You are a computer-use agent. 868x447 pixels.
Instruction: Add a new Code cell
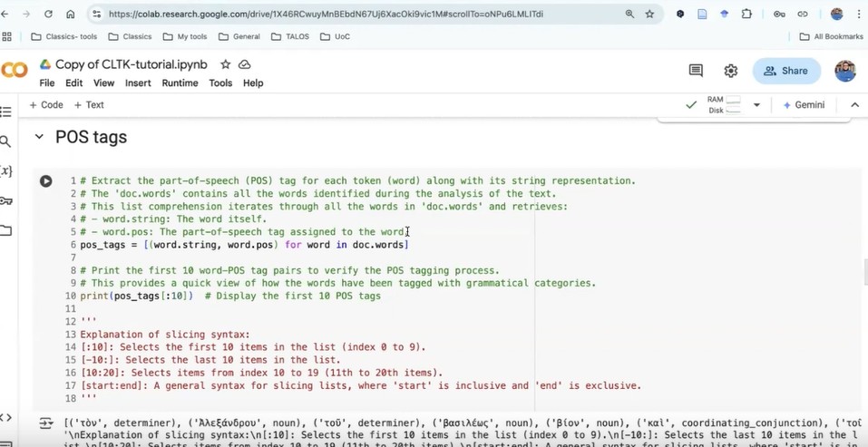(46, 105)
